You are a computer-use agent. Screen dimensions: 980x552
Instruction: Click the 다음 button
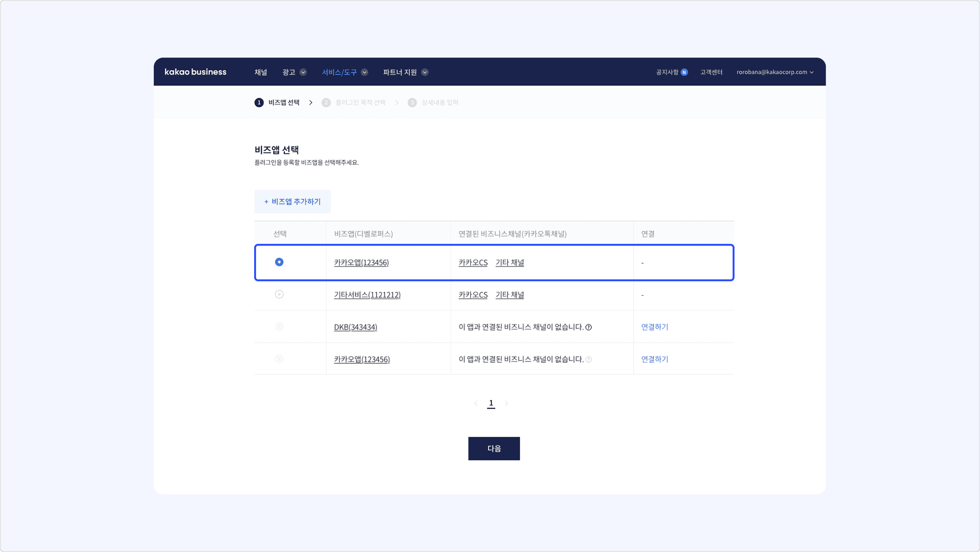tap(494, 448)
